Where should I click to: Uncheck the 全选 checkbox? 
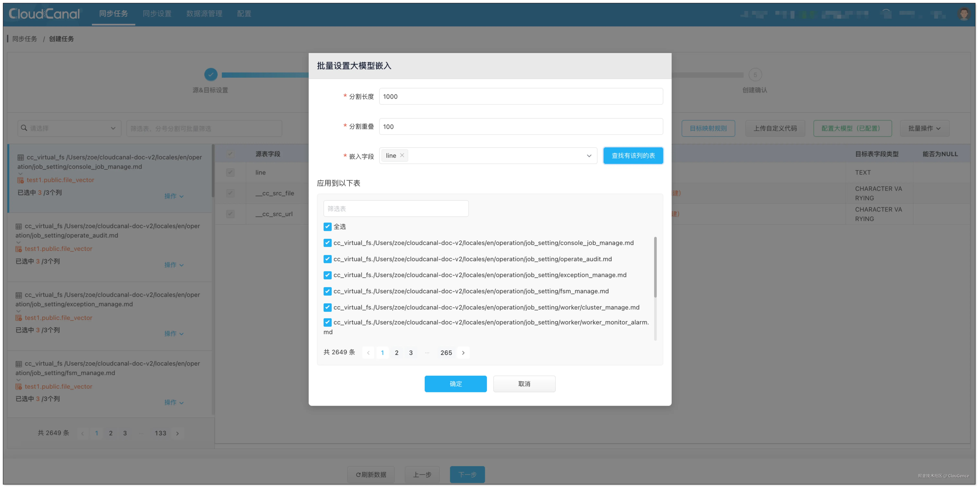327,227
